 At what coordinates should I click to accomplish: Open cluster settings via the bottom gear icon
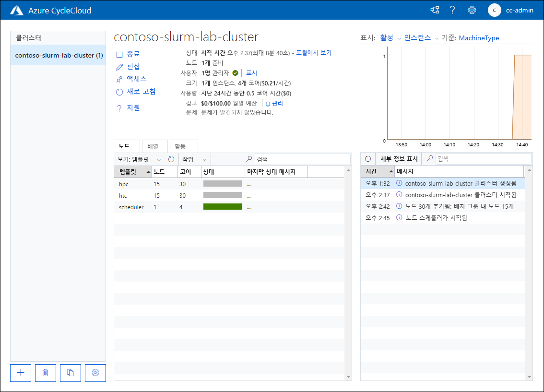95,373
